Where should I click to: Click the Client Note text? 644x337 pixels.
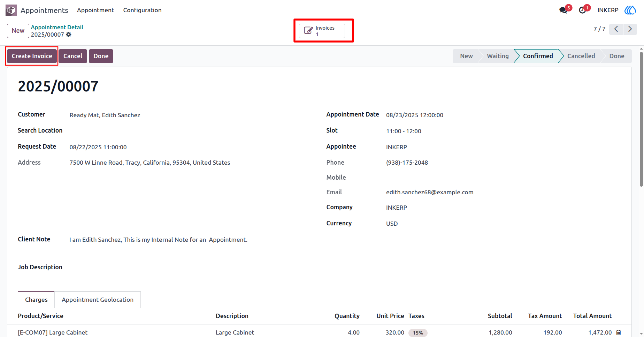[158, 240]
